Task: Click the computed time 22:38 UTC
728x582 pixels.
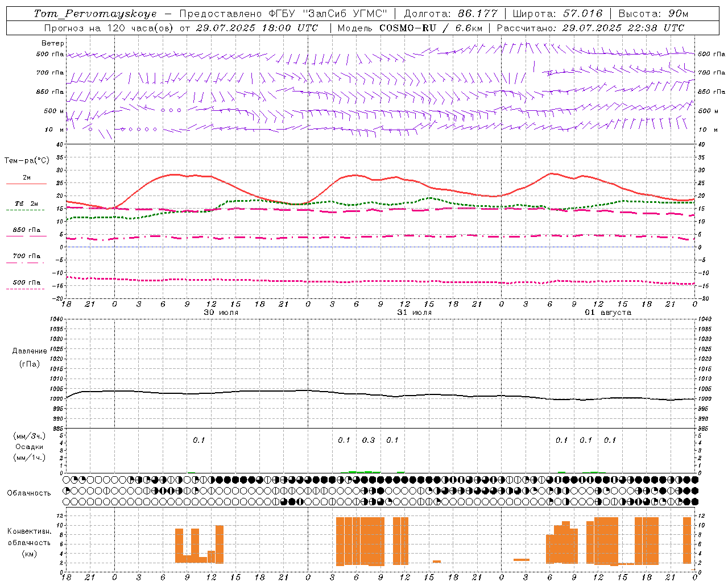Action: coord(648,28)
